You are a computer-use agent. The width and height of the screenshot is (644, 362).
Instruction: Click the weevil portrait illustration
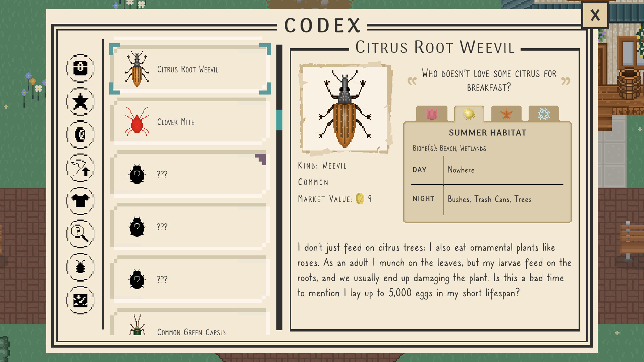[x=345, y=107]
